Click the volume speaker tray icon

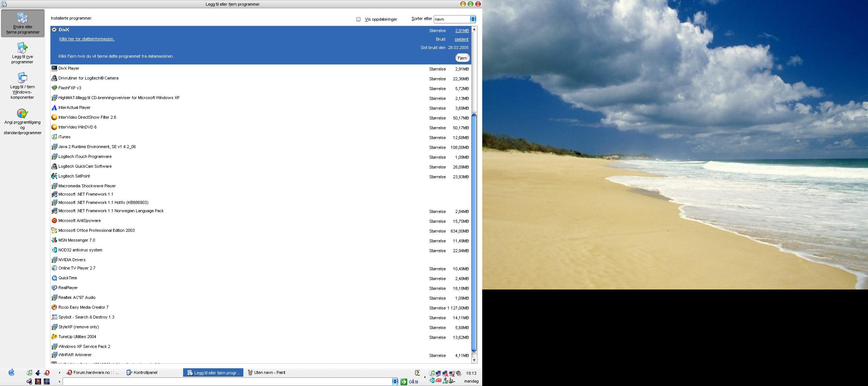[x=459, y=374]
